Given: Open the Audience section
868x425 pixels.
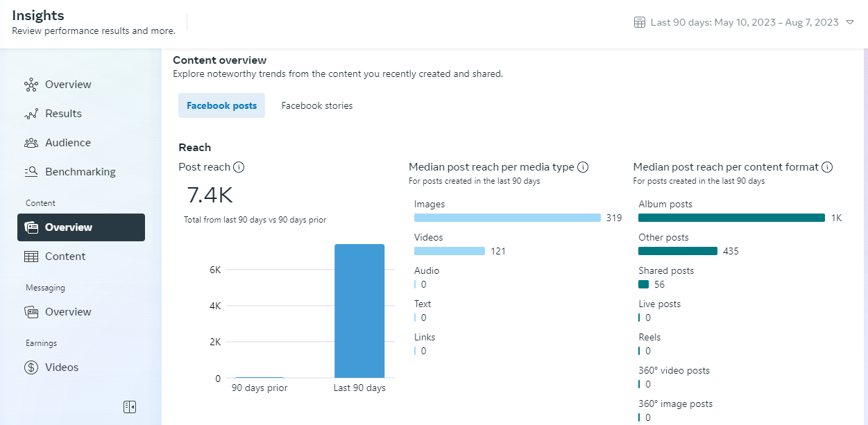Looking at the screenshot, I should [68, 143].
